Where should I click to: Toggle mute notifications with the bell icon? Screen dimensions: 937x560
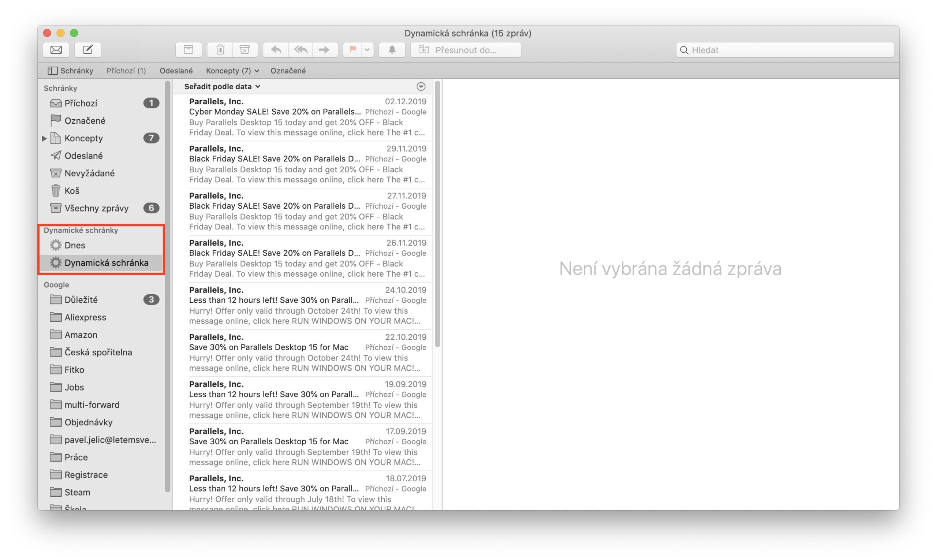(392, 49)
